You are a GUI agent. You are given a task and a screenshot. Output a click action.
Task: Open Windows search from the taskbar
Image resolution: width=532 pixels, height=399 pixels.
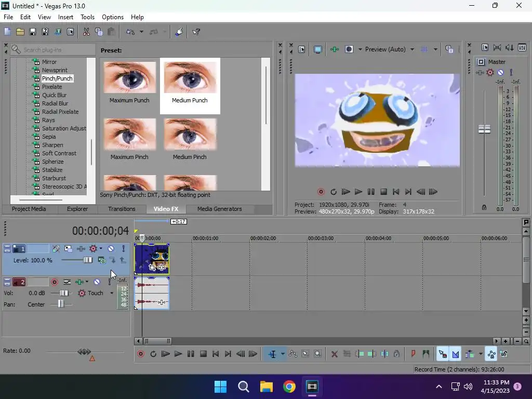click(x=244, y=387)
